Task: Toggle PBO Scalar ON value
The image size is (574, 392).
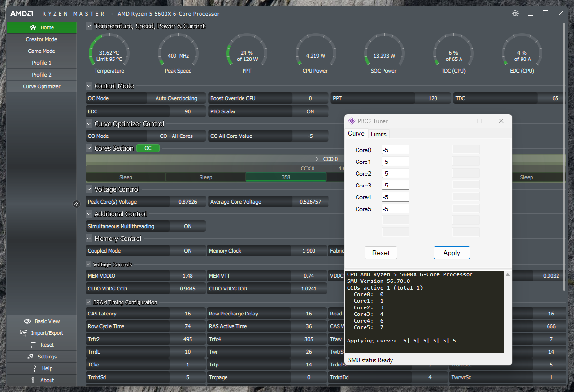Action: point(310,111)
